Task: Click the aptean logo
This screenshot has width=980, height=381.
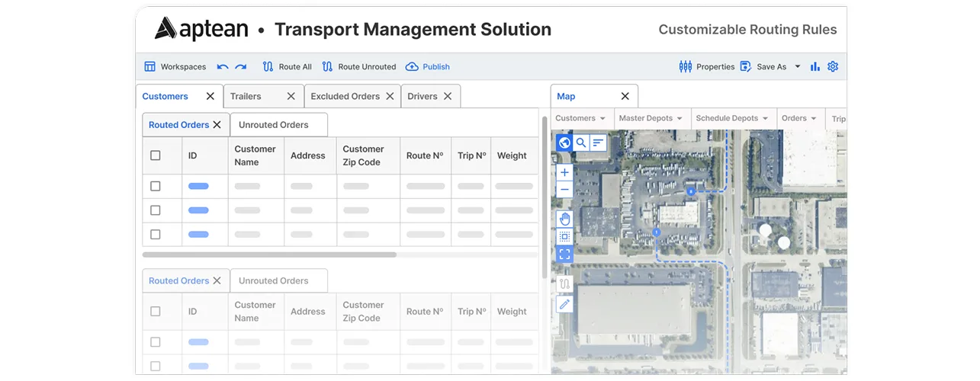Action: click(201, 29)
